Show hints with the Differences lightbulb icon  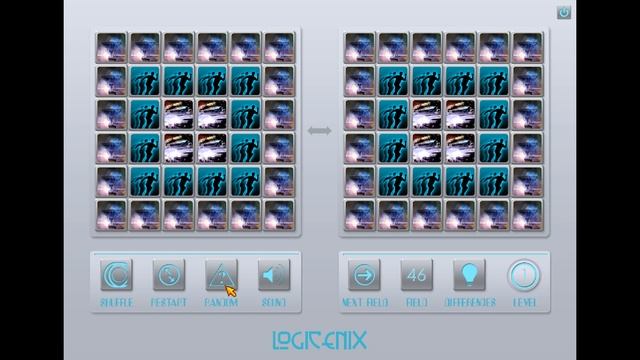tap(469, 275)
